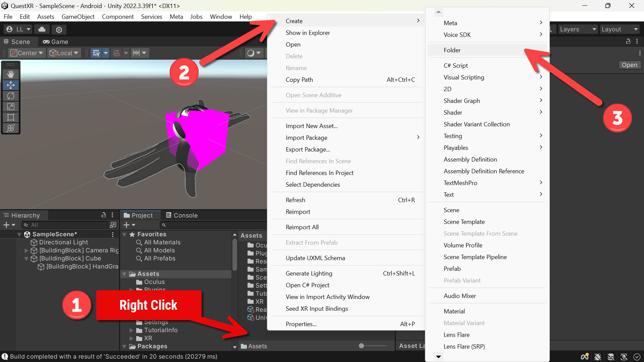
Task: Select the Rect transform tool
Action: 11,117
